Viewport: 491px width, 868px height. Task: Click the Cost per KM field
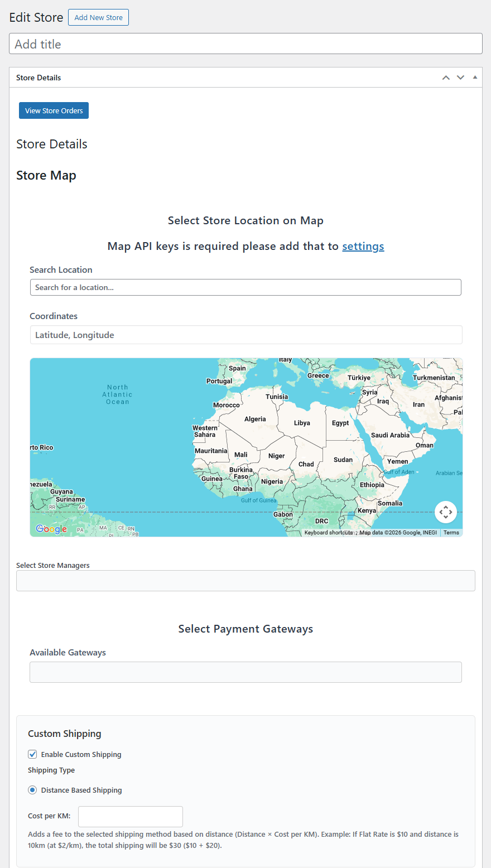pos(131,816)
